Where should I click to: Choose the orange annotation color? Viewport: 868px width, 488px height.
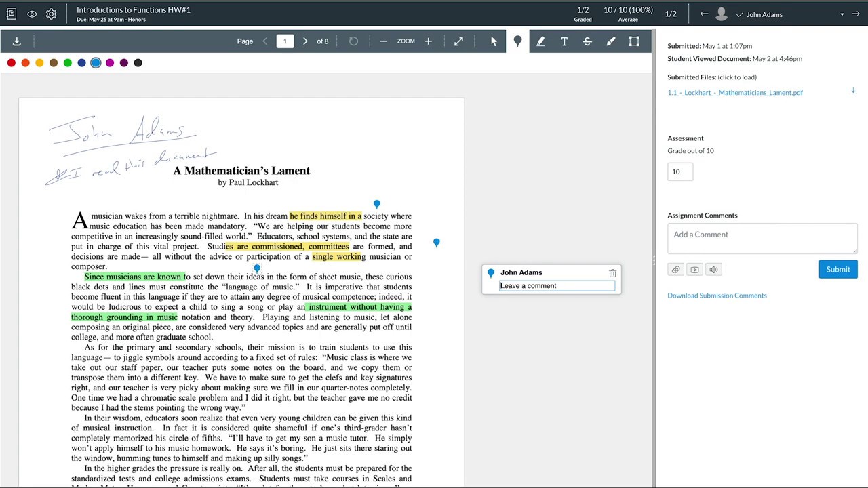tap(26, 63)
